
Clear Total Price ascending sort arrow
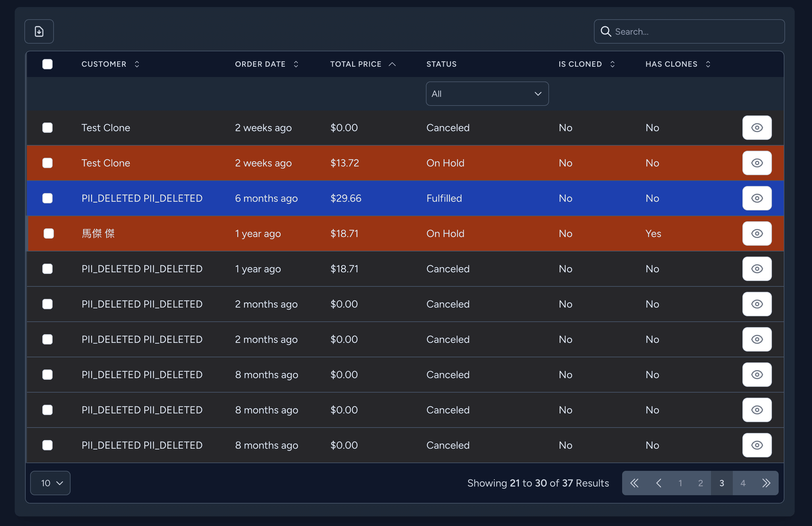[x=392, y=64]
